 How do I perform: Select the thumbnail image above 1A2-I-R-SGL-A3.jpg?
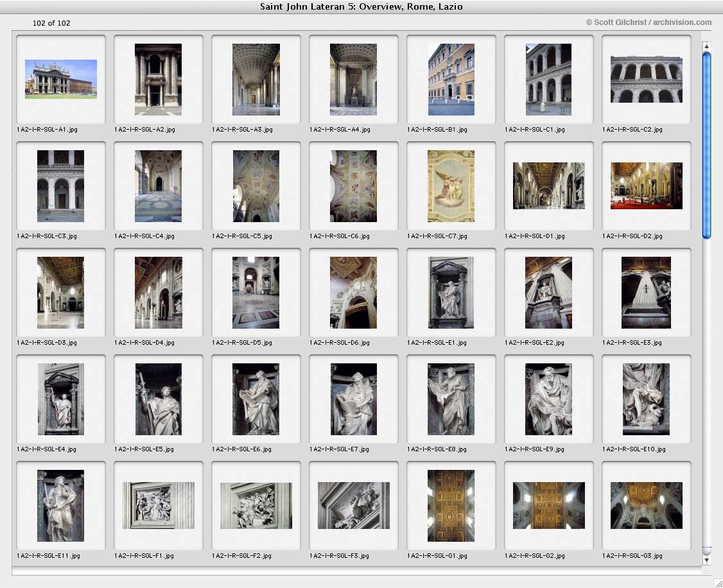point(256,79)
